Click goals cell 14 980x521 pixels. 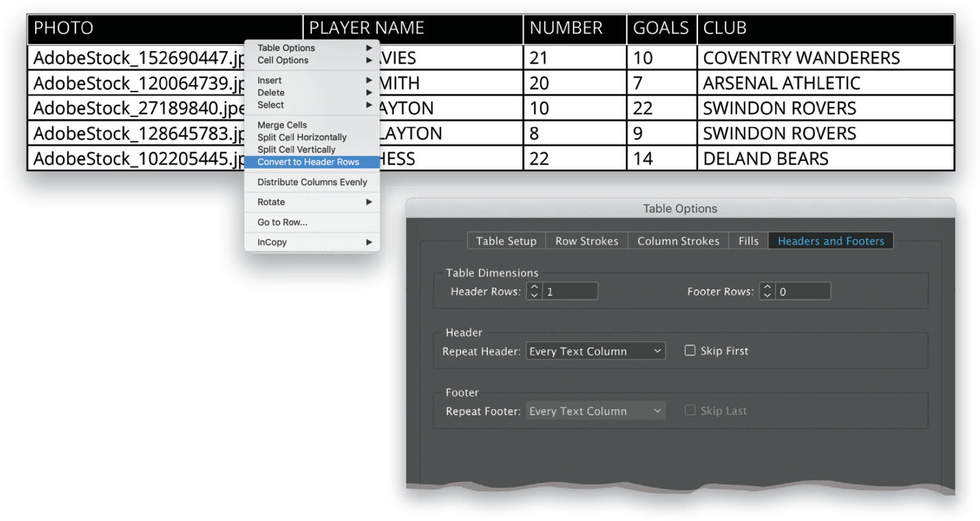[x=662, y=159]
